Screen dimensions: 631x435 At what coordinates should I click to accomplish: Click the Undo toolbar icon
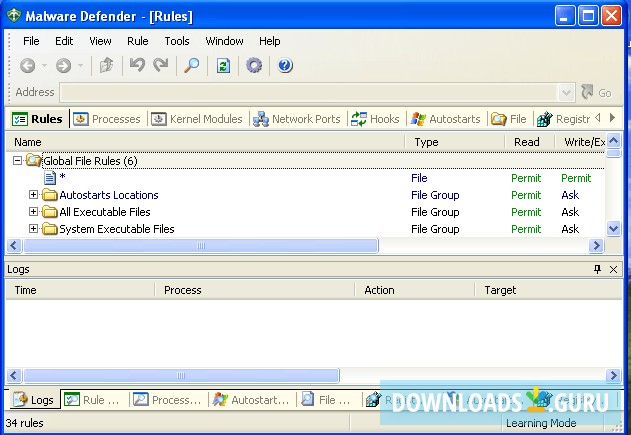tap(137, 65)
